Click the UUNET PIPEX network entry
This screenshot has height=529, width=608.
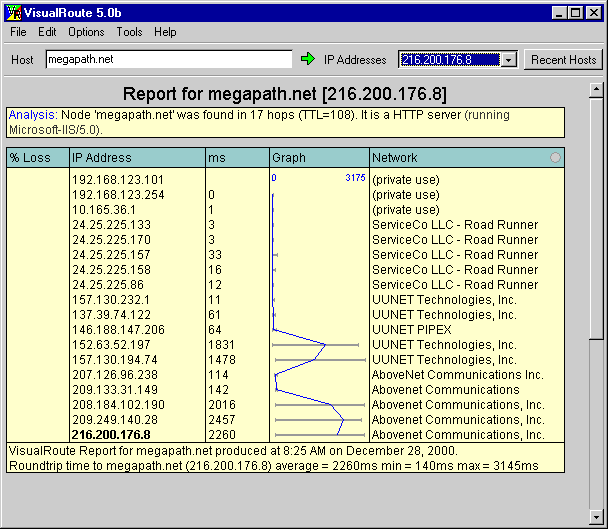click(x=412, y=330)
